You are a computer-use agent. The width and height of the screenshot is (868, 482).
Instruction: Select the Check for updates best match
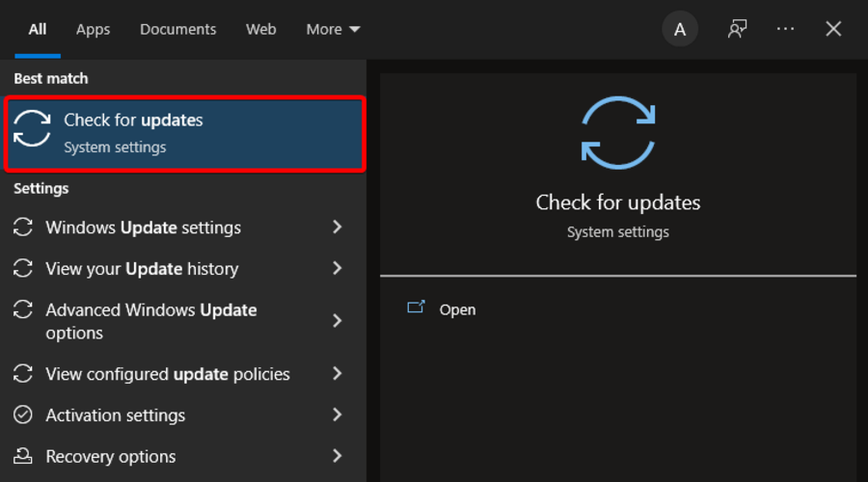point(184,133)
